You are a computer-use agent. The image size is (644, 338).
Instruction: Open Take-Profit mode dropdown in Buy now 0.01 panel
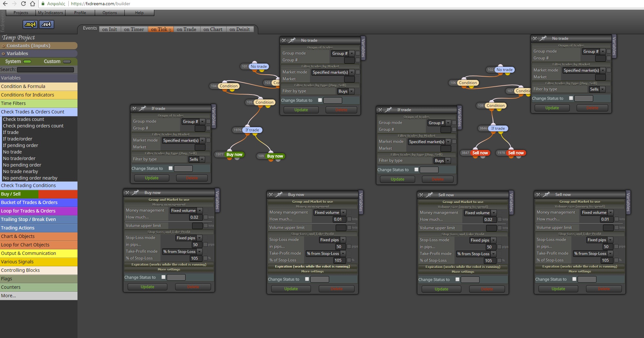pyautogui.click(x=326, y=254)
